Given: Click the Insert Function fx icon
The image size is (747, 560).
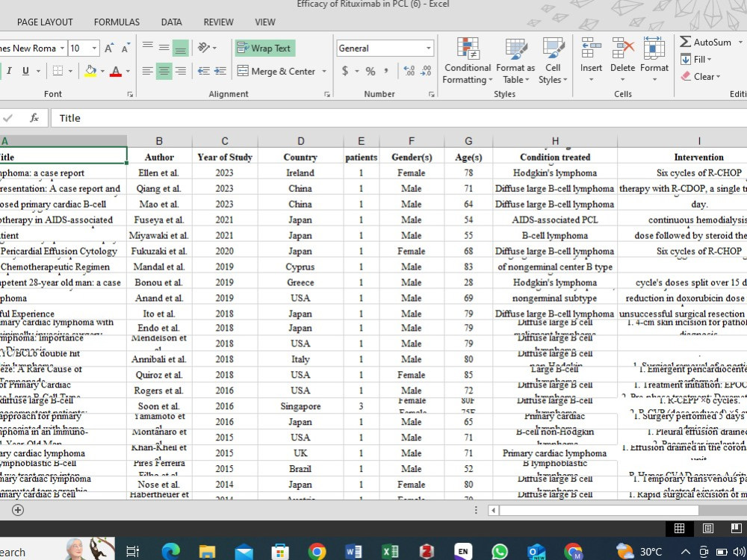Looking at the screenshot, I should coord(34,118).
